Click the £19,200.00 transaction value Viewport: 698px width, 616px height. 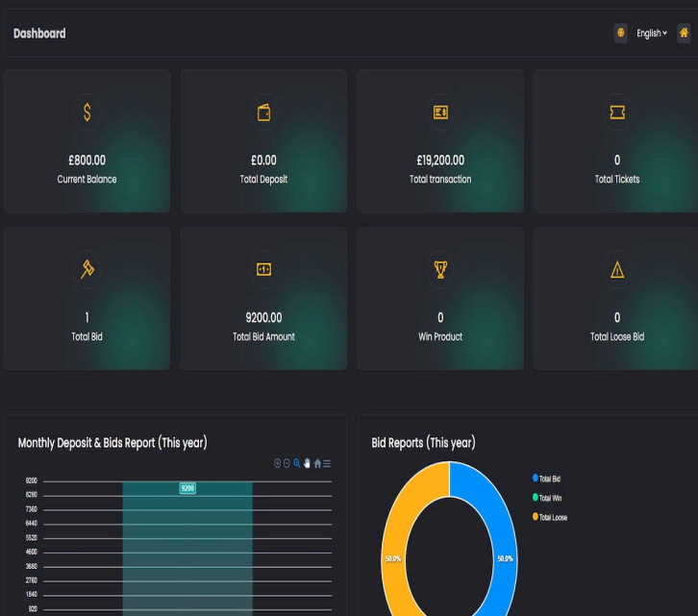pos(440,160)
